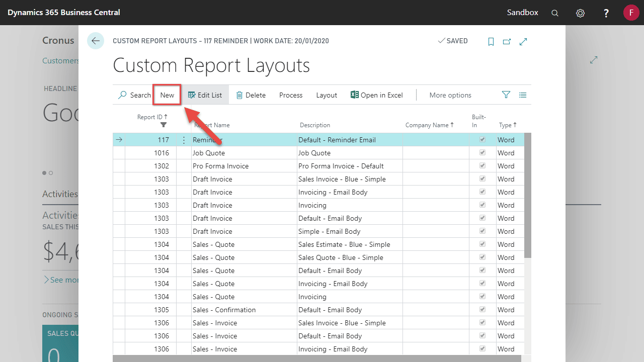Select Report ID 117 cell
The image size is (644, 362).
[150, 140]
